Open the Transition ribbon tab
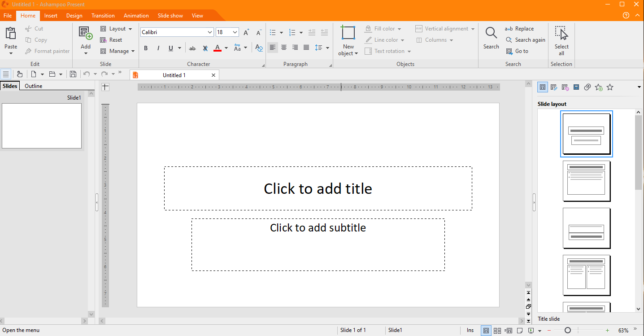This screenshot has height=336, width=644. tap(103, 16)
